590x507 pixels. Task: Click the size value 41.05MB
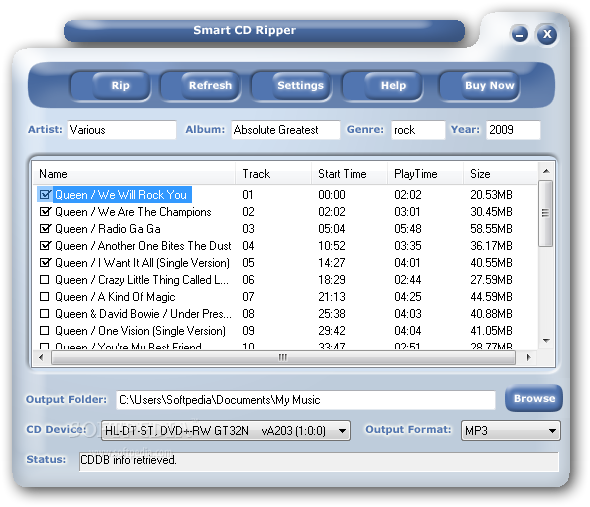pyautogui.click(x=491, y=330)
